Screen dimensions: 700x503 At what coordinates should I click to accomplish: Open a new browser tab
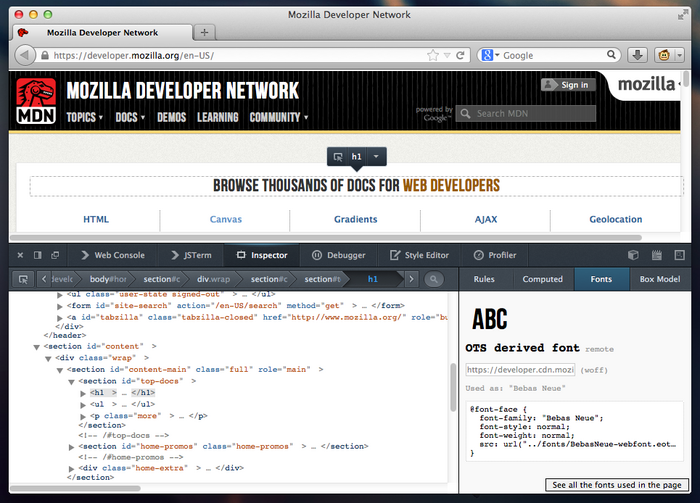click(x=203, y=32)
